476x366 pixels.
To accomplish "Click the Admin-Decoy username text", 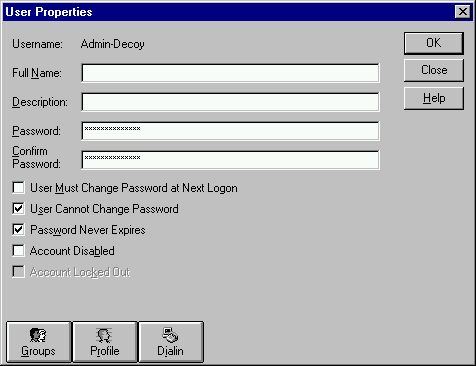I will tap(113, 44).
